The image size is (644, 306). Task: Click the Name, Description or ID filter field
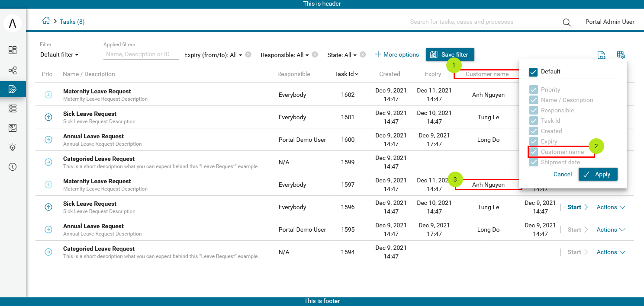point(141,54)
